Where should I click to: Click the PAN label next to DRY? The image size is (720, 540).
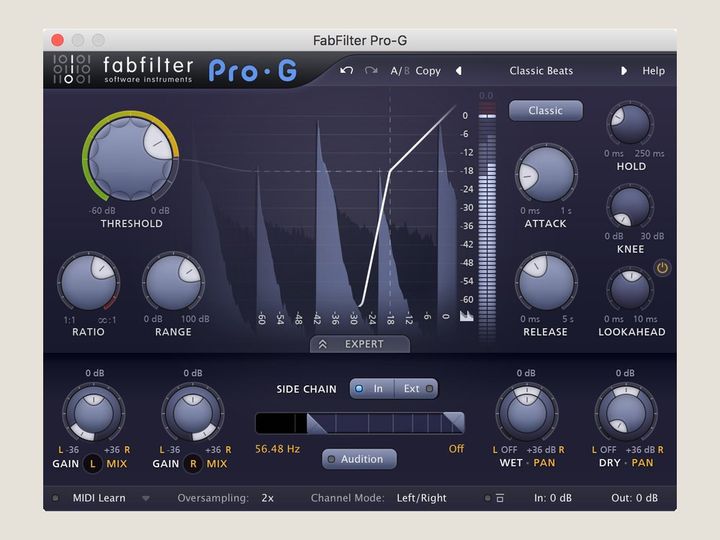coord(642,463)
